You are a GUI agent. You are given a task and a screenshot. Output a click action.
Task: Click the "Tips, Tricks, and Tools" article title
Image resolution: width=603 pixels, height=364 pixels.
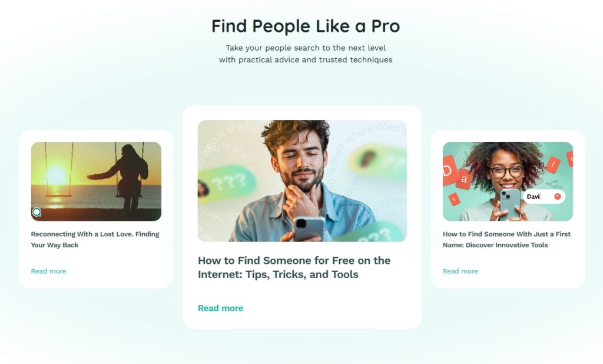click(294, 267)
